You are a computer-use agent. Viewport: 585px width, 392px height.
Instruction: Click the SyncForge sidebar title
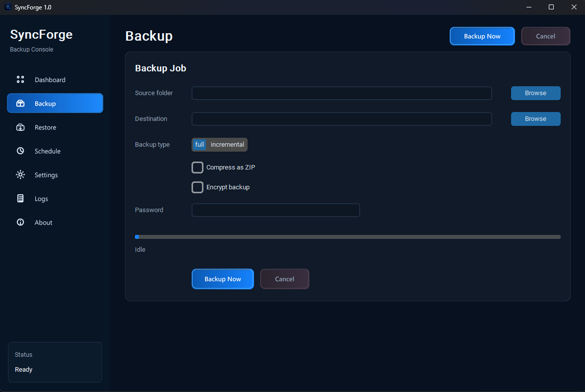point(41,34)
